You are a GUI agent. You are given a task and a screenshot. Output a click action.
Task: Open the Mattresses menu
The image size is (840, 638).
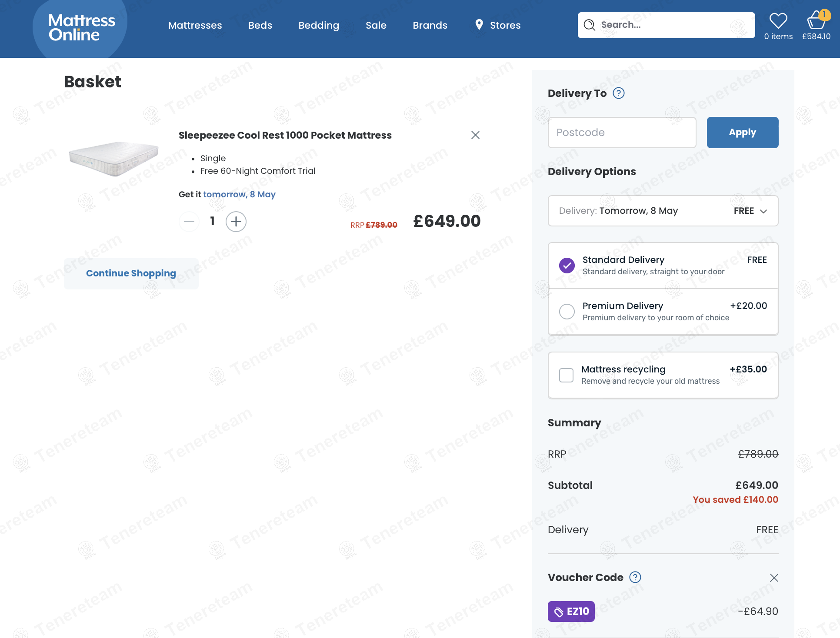coord(195,25)
